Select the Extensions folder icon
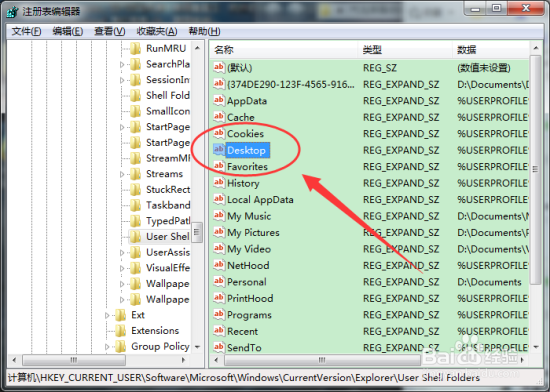This screenshot has width=550, height=392. tap(121, 331)
